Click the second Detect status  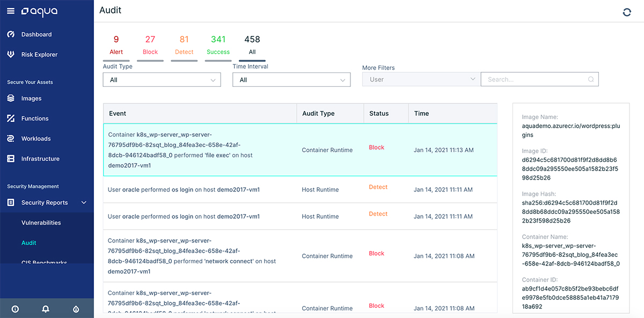coord(378,214)
